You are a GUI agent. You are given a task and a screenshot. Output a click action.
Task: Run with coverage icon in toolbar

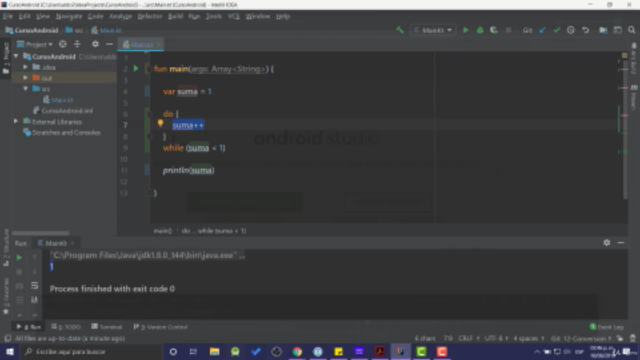tap(494, 30)
